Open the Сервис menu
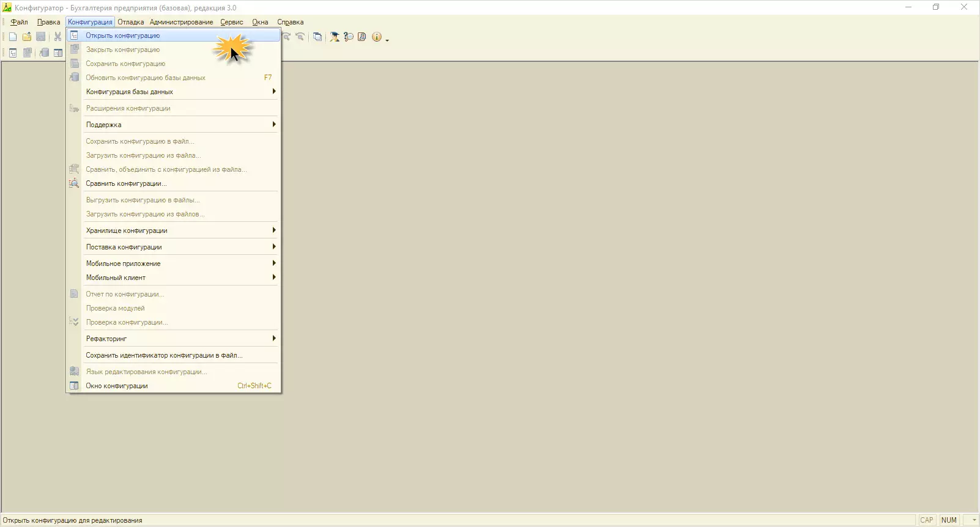This screenshot has height=527, width=980. [232, 22]
